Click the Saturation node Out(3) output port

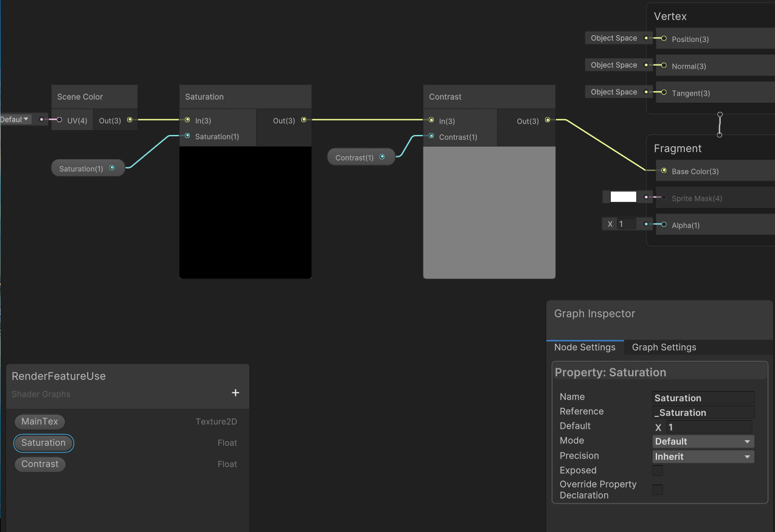point(304,120)
